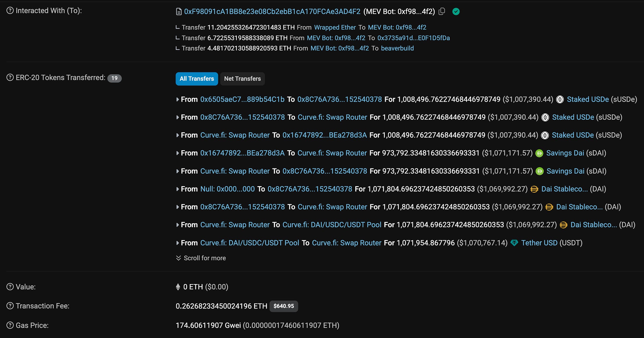Image resolution: width=644 pixels, height=338 pixels.
Task: Click the Gas Price help icon
Action: (10, 325)
